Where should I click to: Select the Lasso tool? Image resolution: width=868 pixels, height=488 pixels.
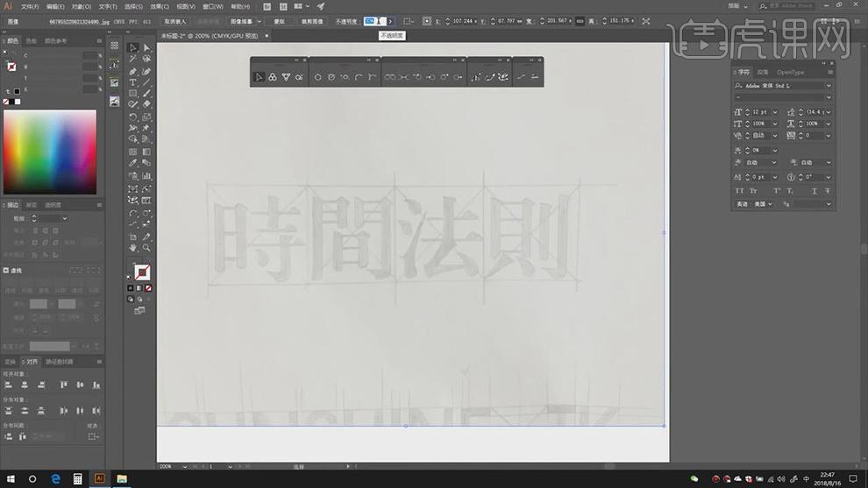click(146, 60)
